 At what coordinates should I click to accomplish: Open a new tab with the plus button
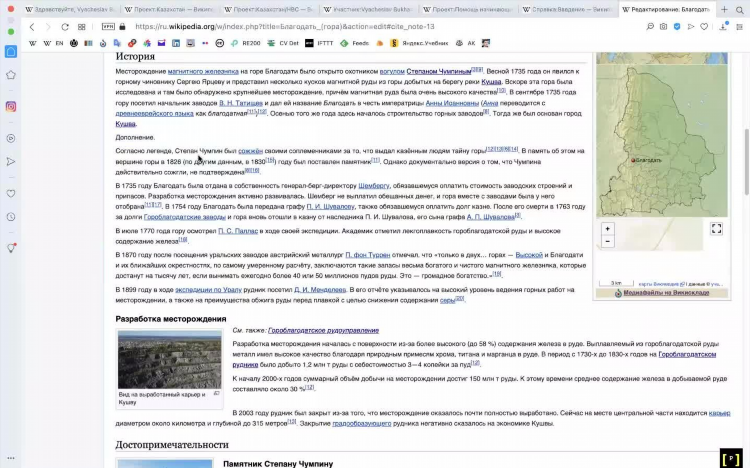pos(724,9)
